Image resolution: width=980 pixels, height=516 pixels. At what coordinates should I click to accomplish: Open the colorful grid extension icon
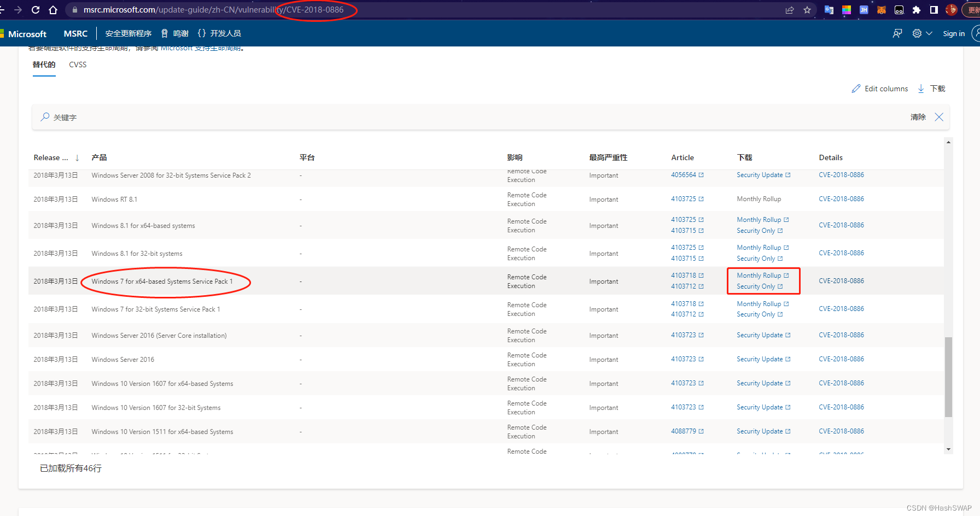pos(847,10)
